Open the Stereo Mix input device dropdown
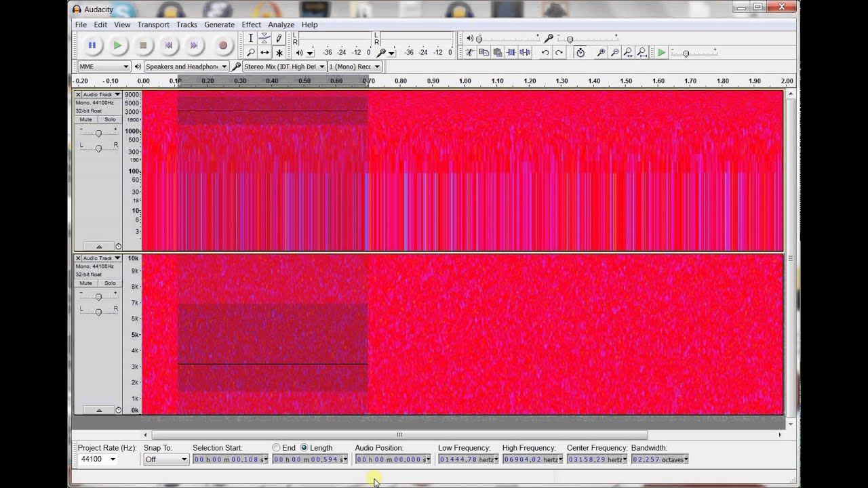This screenshot has height=488, width=868. pos(284,66)
